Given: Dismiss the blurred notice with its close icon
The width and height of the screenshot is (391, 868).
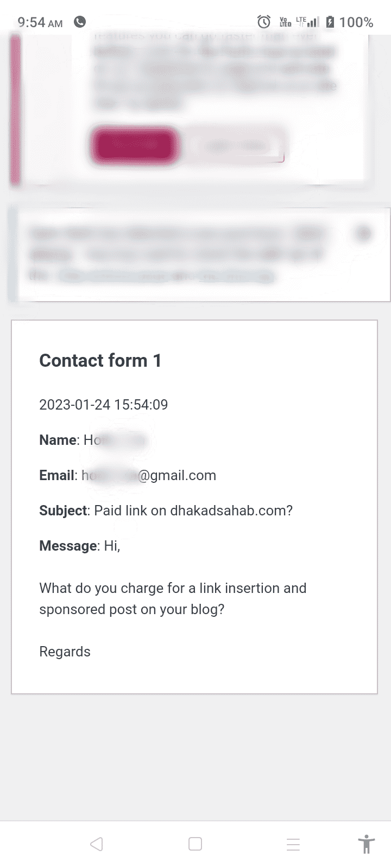Looking at the screenshot, I should pos(363,233).
